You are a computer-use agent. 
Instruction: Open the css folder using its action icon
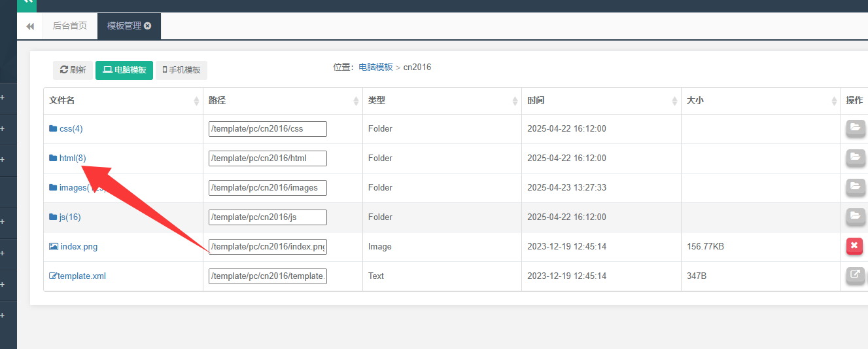[854, 128]
